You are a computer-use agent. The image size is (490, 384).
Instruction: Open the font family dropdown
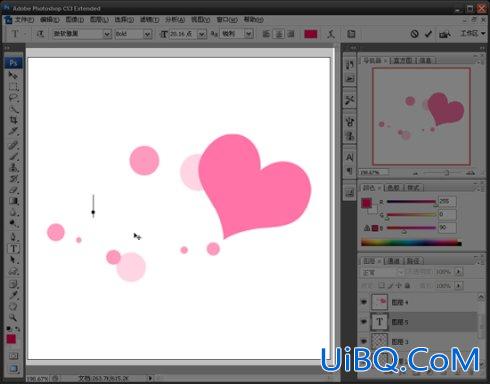tap(107, 34)
